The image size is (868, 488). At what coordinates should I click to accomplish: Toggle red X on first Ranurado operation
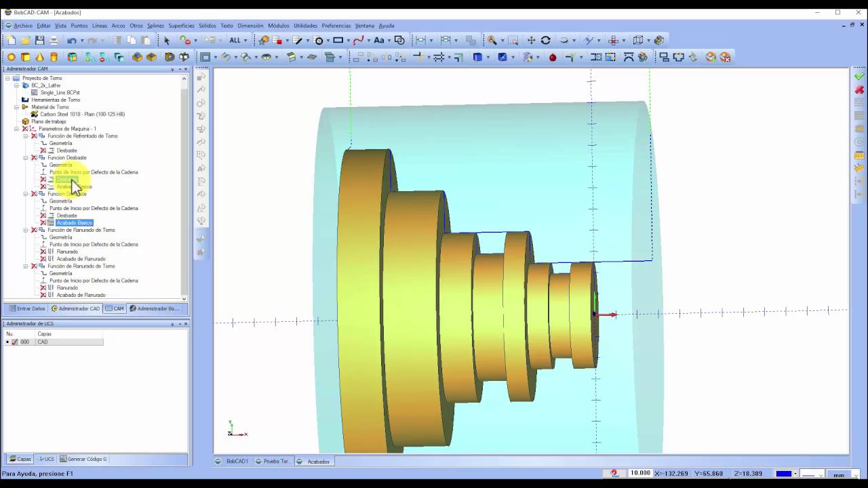point(43,251)
